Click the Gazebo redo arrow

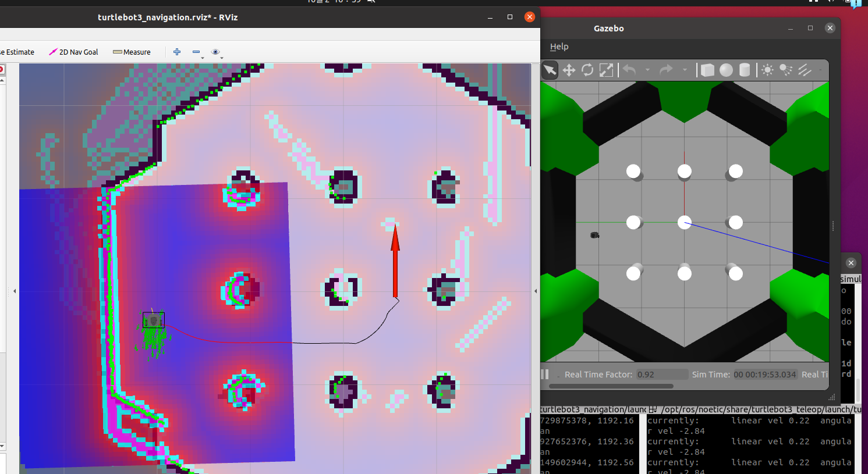coord(666,70)
